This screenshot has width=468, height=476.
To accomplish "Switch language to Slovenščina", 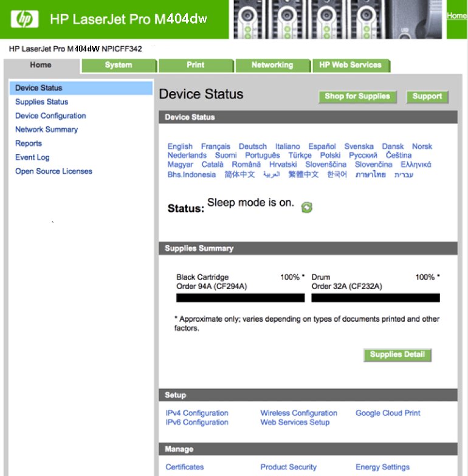I will click(x=326, y=165).
